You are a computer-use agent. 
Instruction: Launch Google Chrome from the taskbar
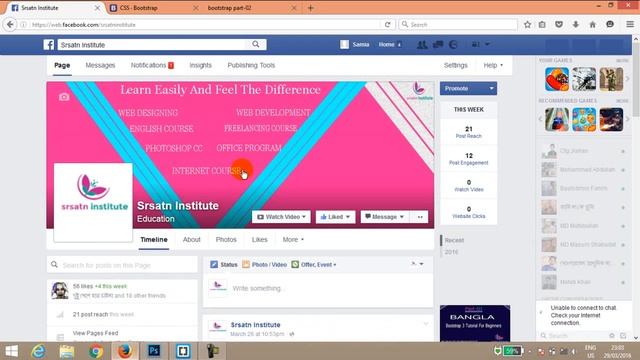point(96,351)
